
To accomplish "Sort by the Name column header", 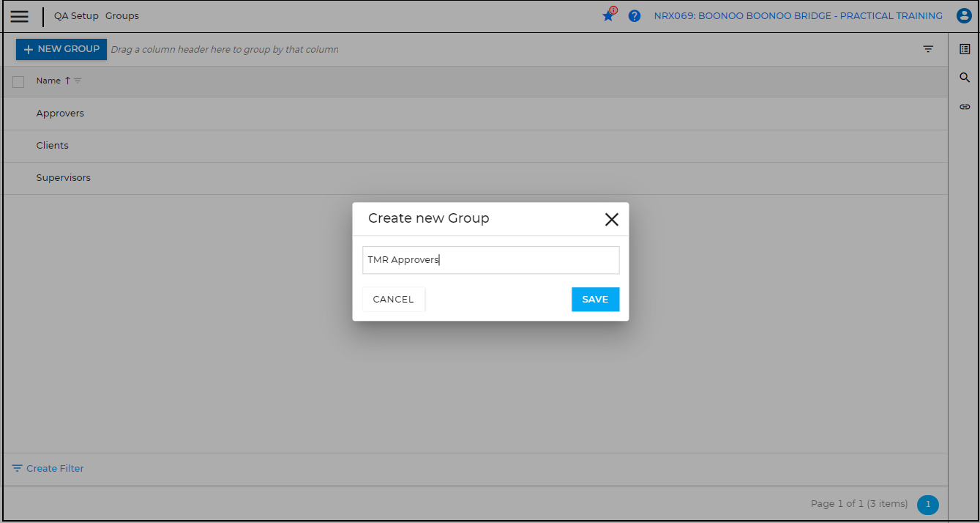I will click(x=48, y=81).
